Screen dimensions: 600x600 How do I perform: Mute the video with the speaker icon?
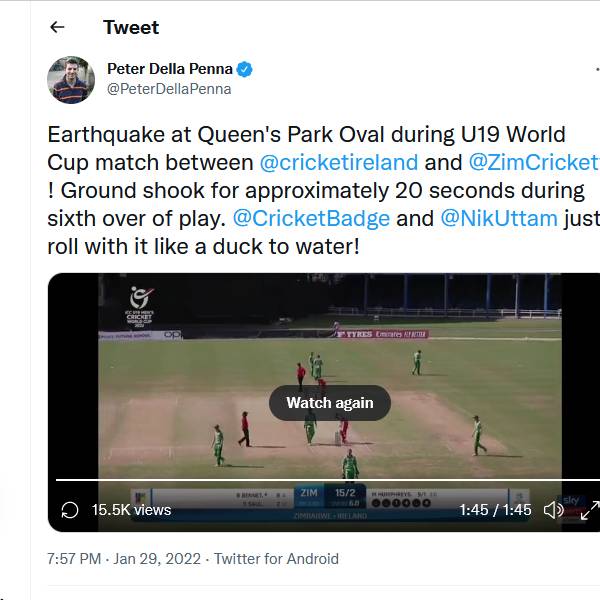point(553,510)
